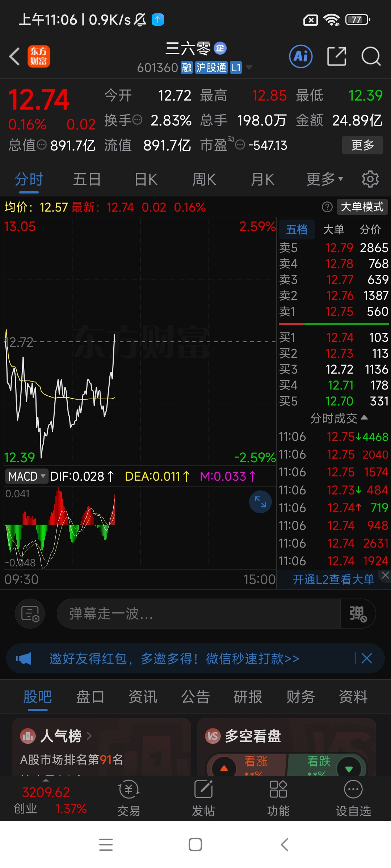This screenshot has width=391, height=868.
Task: Open the danmaku settings icon
Action: tap(30, 613)
